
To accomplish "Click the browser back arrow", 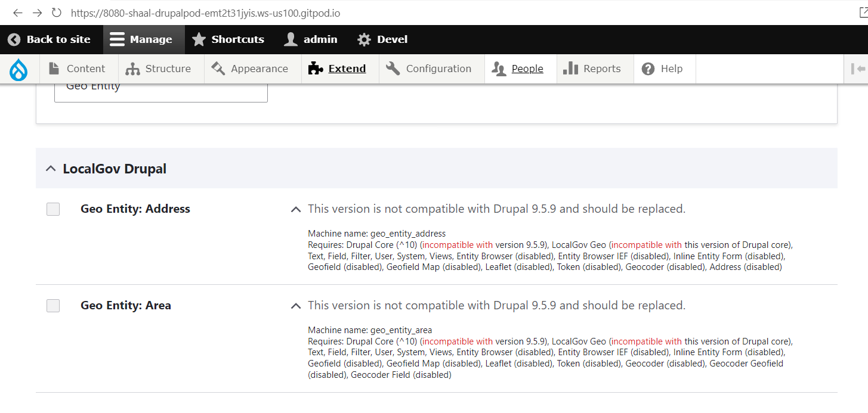I will coord(18,13).
